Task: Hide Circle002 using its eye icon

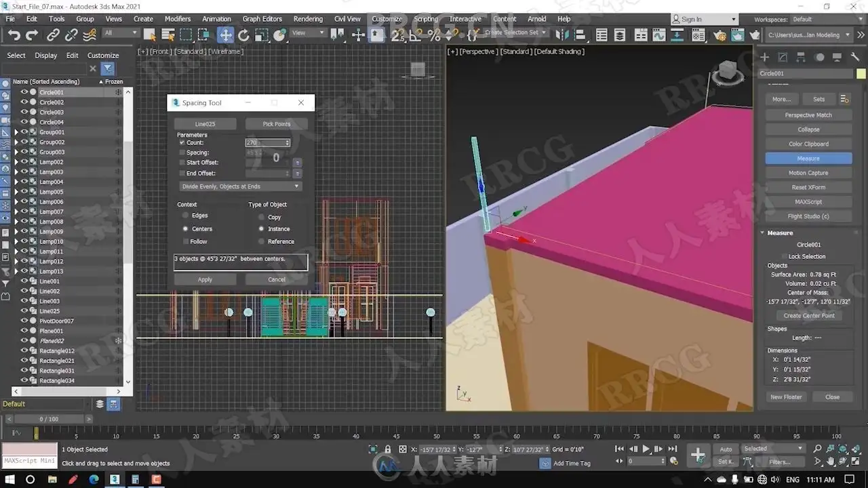Action: [24, 102]
